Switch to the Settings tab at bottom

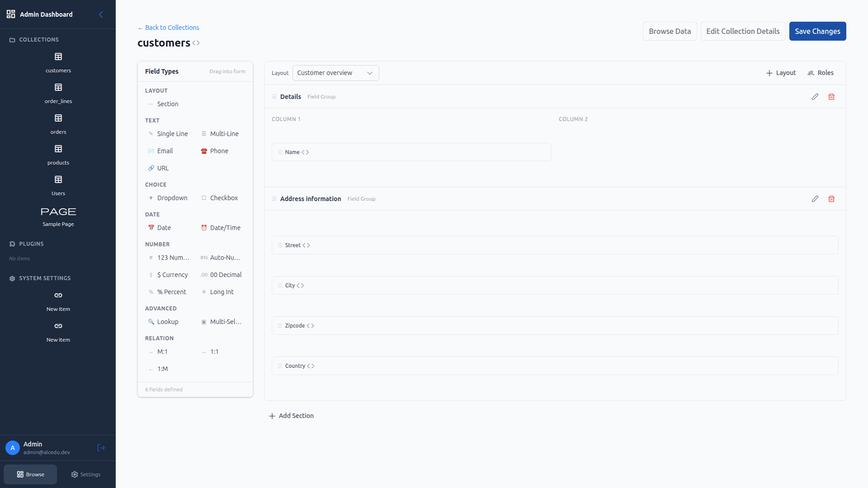click(86, 474)
